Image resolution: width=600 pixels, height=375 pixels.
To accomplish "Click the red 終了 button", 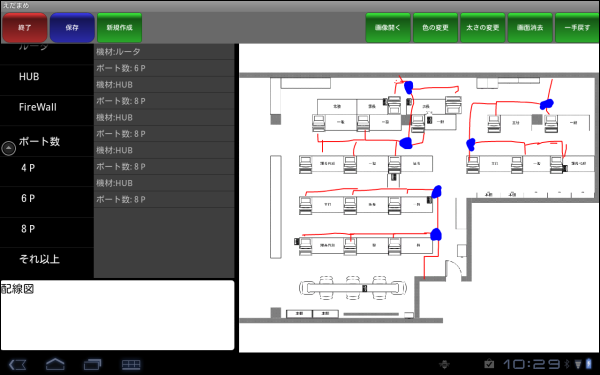I will tap(25, 28).
